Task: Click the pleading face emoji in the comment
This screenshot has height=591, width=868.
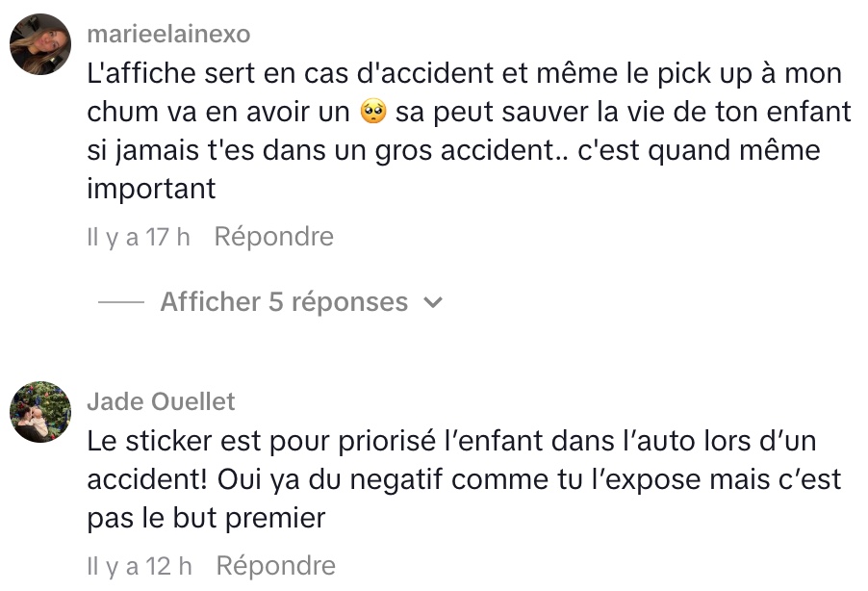Action: 371,113
